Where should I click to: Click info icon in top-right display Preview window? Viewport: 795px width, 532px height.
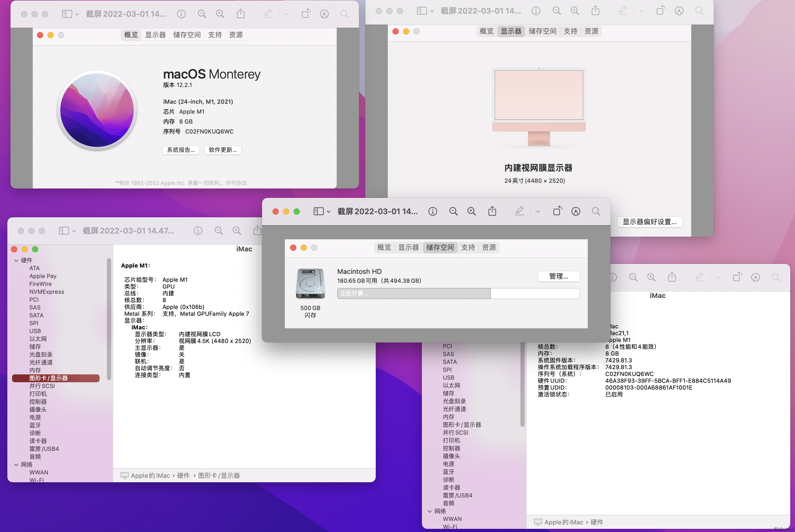[536, 11]
